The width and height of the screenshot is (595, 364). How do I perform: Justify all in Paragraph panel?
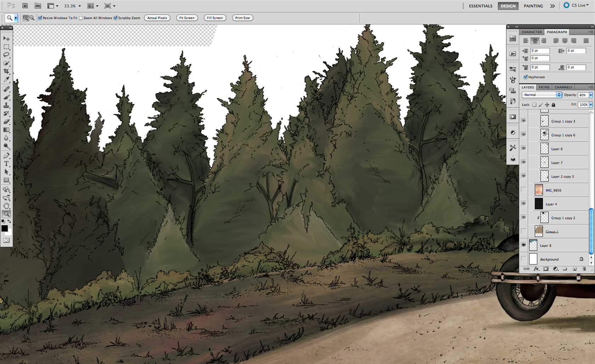[586, 41]
